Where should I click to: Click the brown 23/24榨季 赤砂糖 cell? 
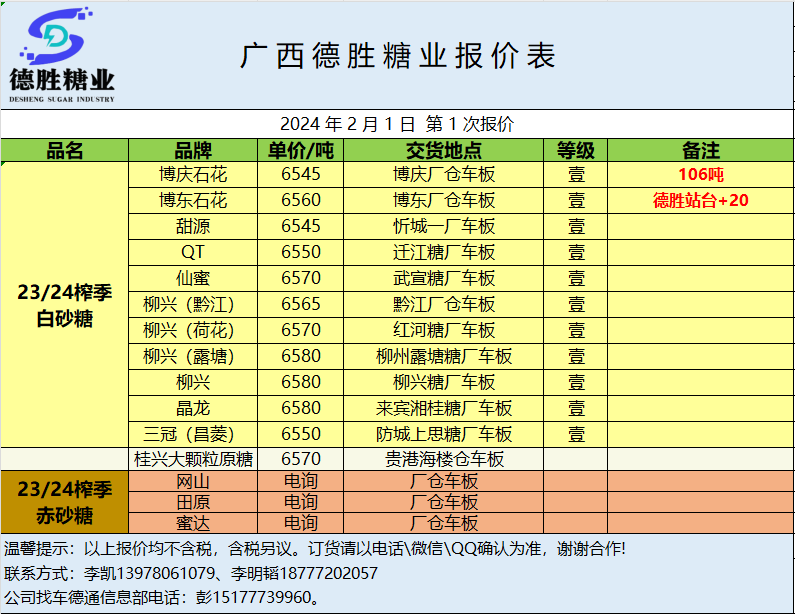tap(65, 503)
